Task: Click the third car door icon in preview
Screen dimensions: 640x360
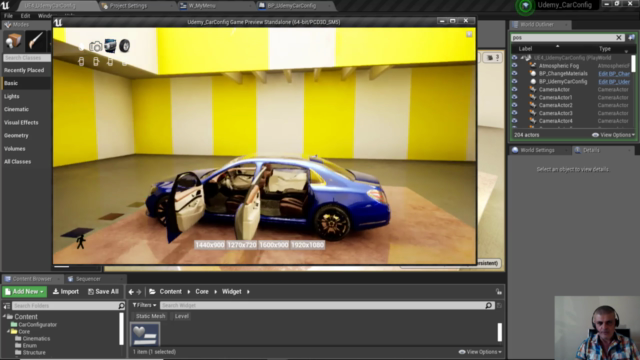Action: 110,62
